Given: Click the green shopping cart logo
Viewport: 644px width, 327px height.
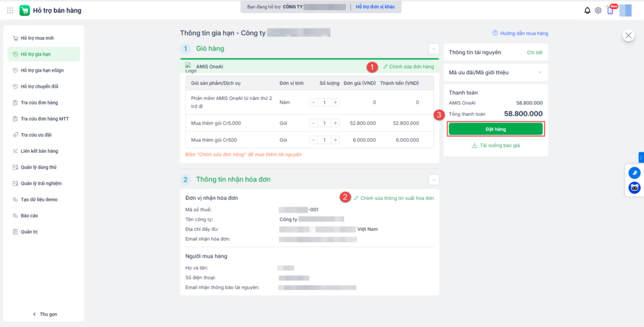Looking at the screenshot, I should 25,11.
